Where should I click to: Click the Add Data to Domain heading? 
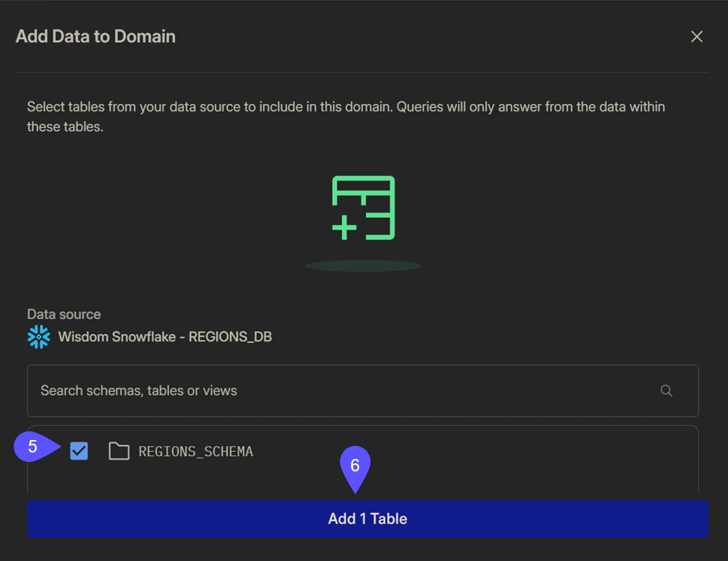coord(95,36)
